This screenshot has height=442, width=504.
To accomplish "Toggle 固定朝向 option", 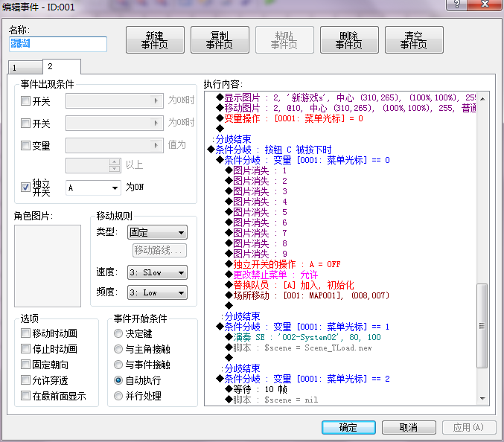I will 25,365.
